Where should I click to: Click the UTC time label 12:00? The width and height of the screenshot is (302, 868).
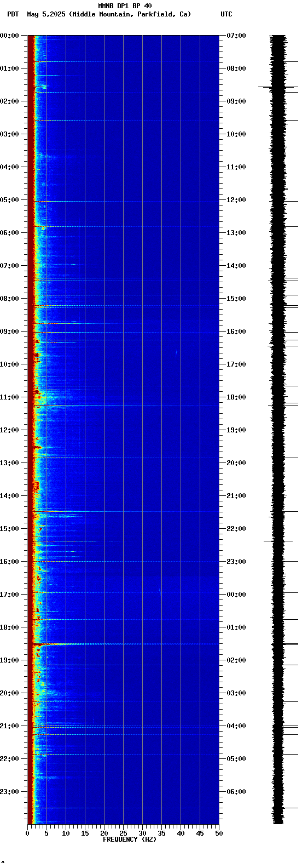click(x=236, y=200)
